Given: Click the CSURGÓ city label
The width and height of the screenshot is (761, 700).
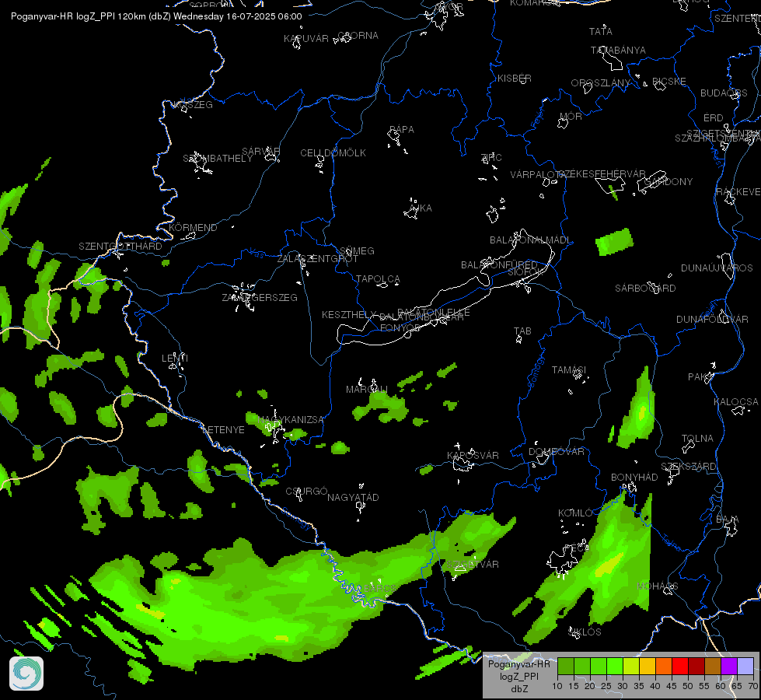Looking at the screenshot, I should (307, 491).
